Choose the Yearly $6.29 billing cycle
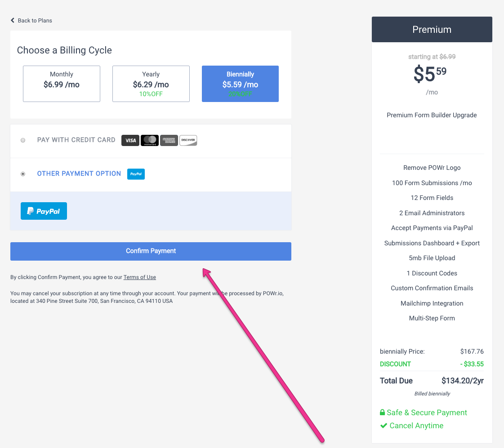Screen dimensions: 504x448 (x=151, y=84)
